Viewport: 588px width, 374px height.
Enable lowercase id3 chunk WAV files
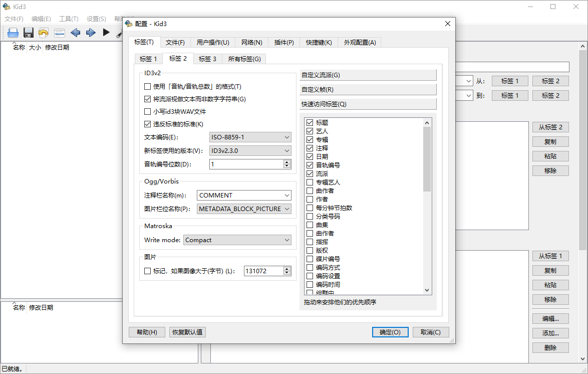(x=147, y=111)
